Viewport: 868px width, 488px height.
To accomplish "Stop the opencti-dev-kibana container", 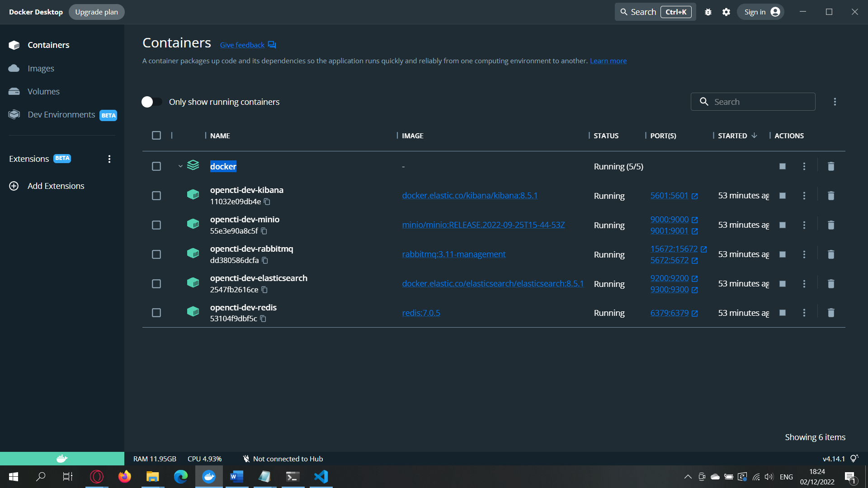I will (783, 196).
